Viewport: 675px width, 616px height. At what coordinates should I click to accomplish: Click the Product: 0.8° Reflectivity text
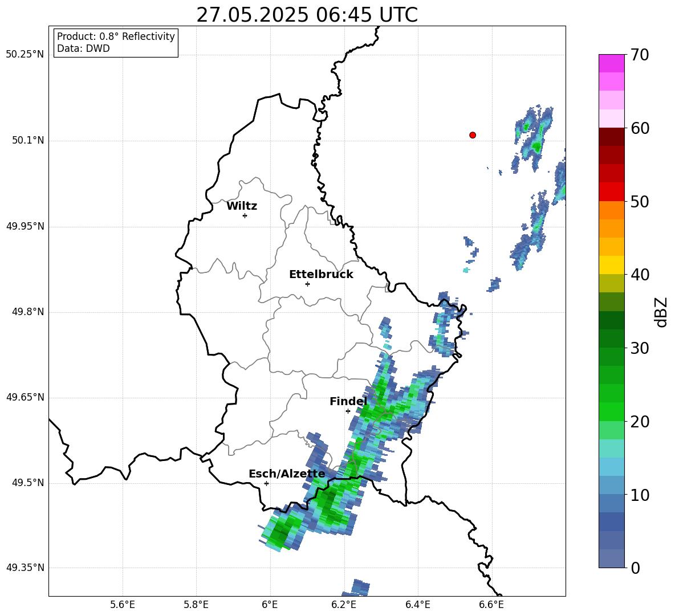coord(116,36)
